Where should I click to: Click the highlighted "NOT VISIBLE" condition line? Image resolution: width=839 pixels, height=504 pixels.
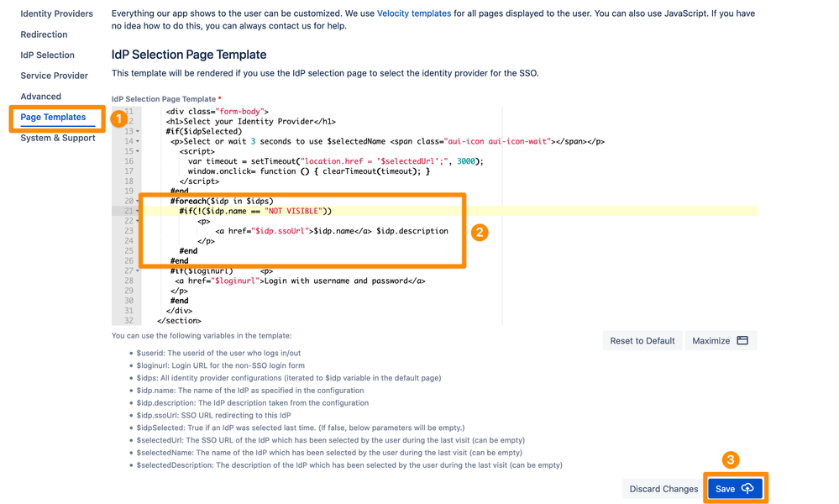point(256,212)
